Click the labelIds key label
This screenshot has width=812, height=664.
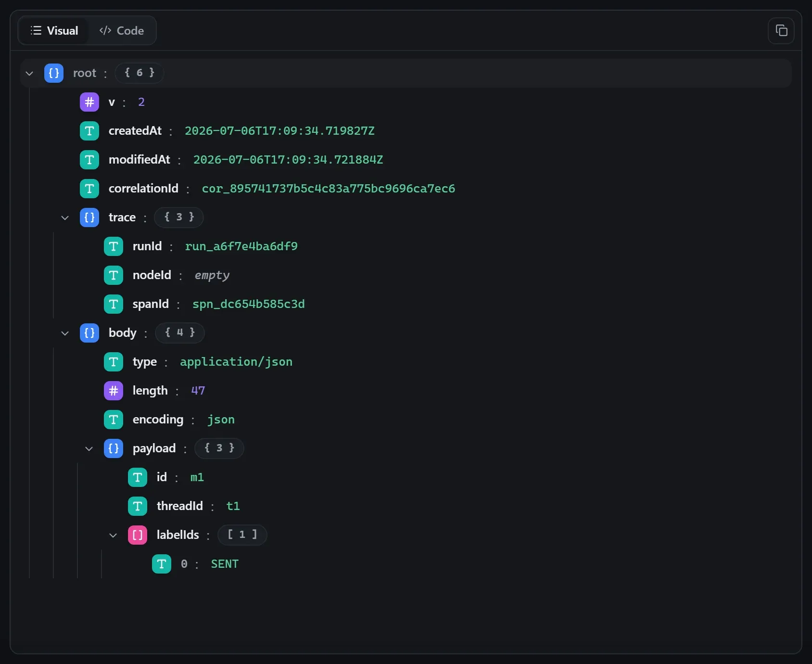coord(178,535)
